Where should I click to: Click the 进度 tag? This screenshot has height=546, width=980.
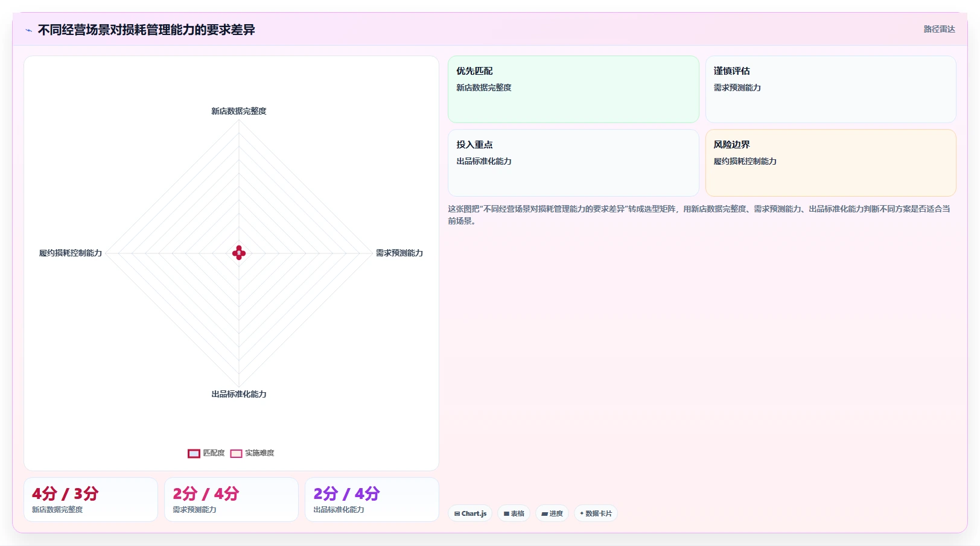(x=552, y=513)
